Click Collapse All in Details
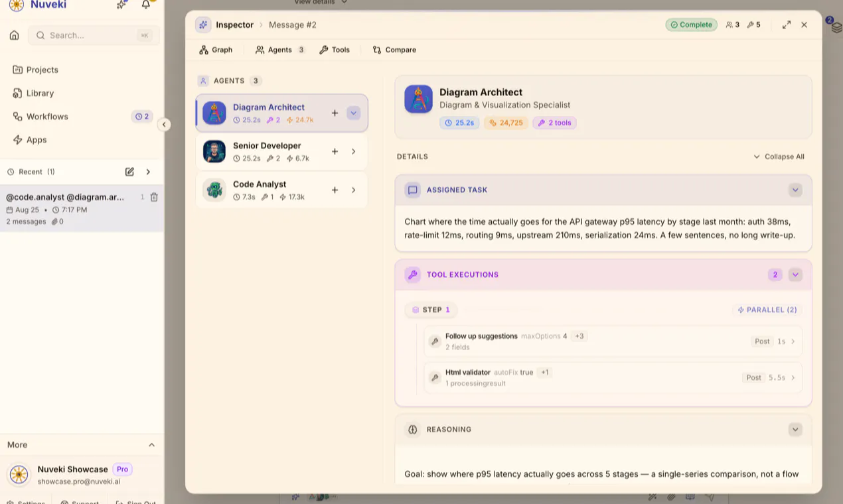 pos(779,157)
